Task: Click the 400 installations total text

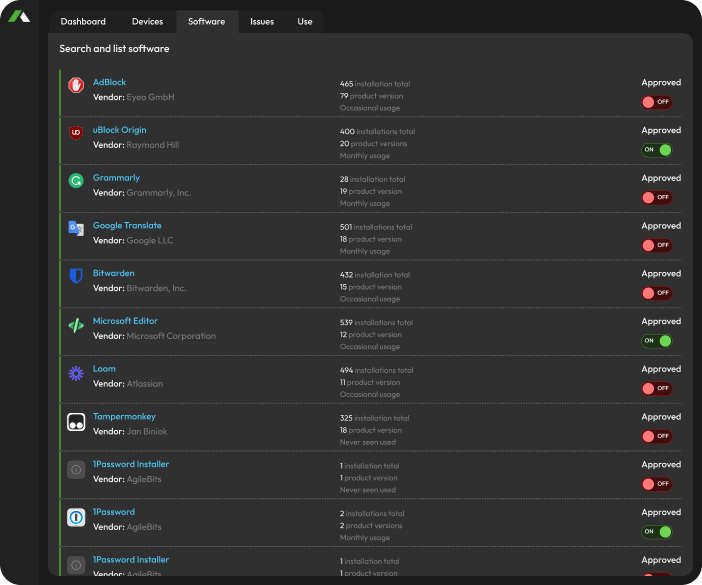Action: [x=377, y=132]
